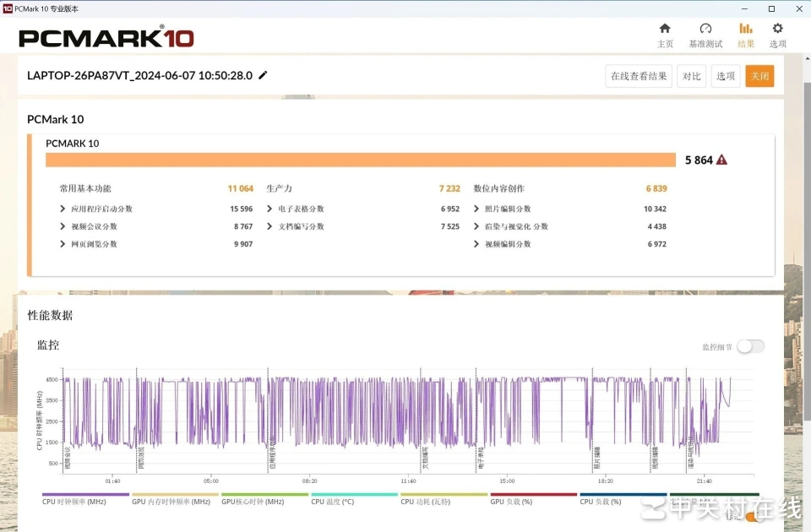The height and width of the screenshot is (532, 811).
Task: Click the vertical scrollbar on the right
Action: click(x=806, y=253)
